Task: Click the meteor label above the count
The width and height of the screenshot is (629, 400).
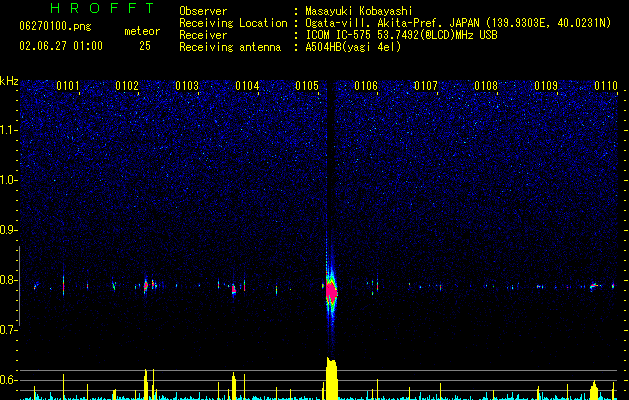Action: [x=142, y=31]
